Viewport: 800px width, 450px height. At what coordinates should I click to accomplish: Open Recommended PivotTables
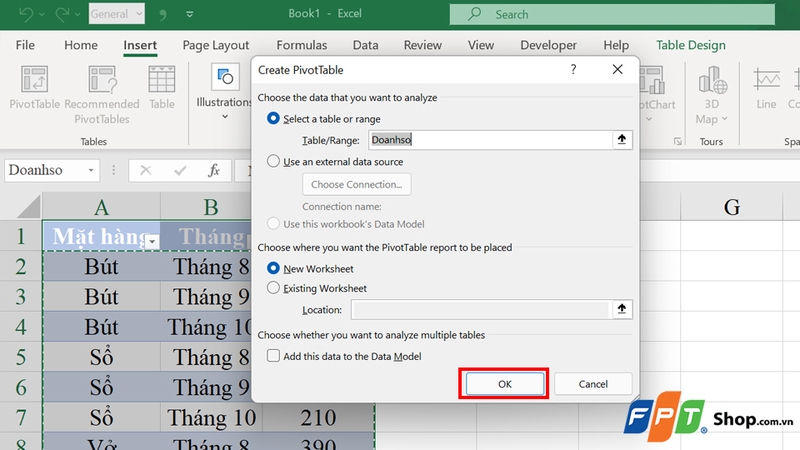102,95
